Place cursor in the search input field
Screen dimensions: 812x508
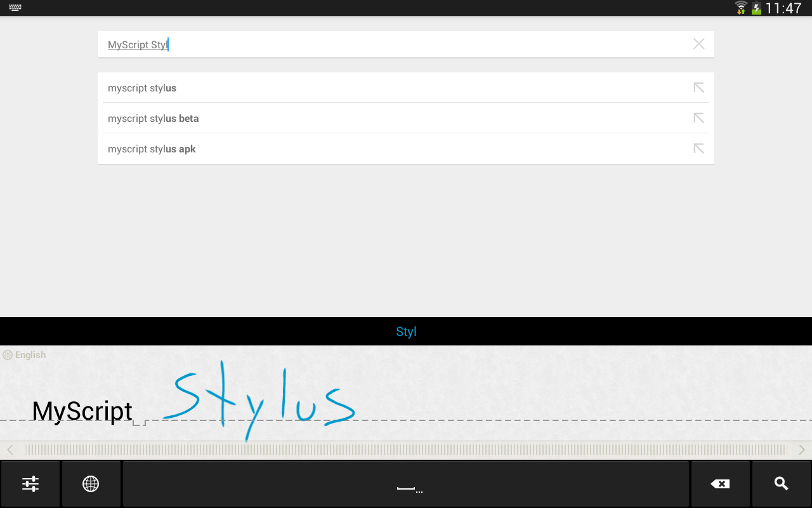[x=317, y=44]
